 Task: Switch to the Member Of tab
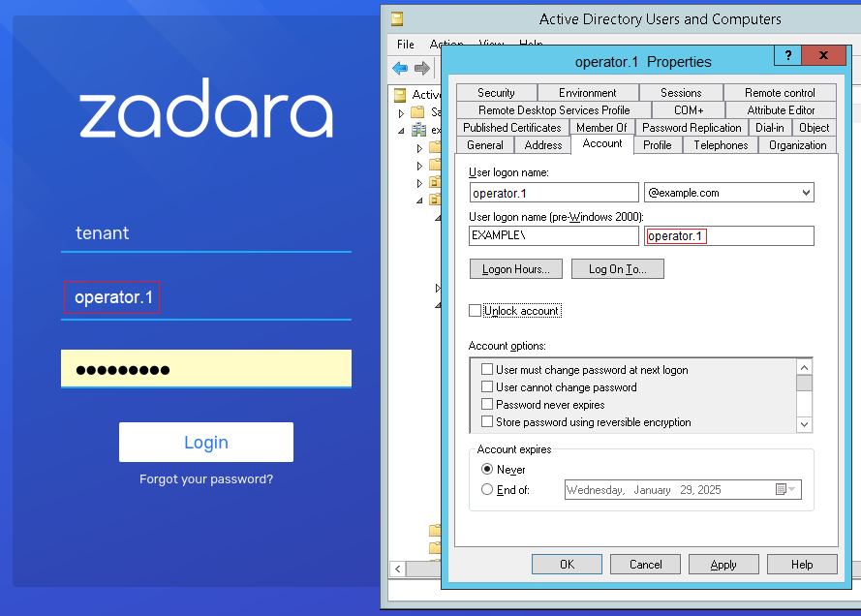pos(601,128)
